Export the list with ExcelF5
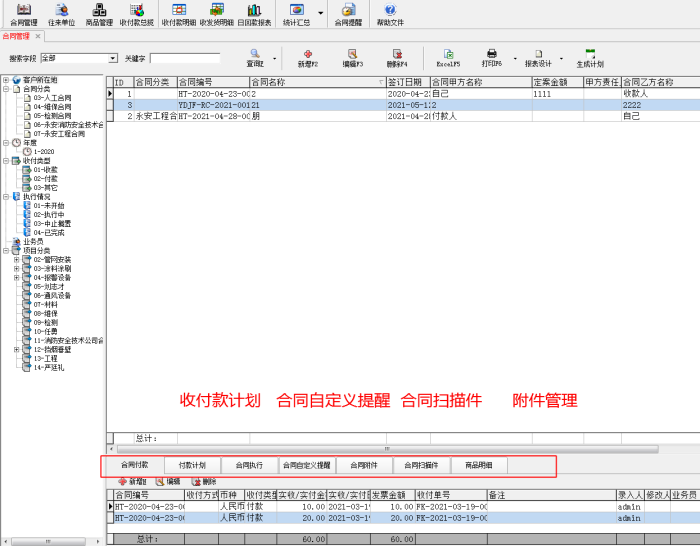 (448, 57)
